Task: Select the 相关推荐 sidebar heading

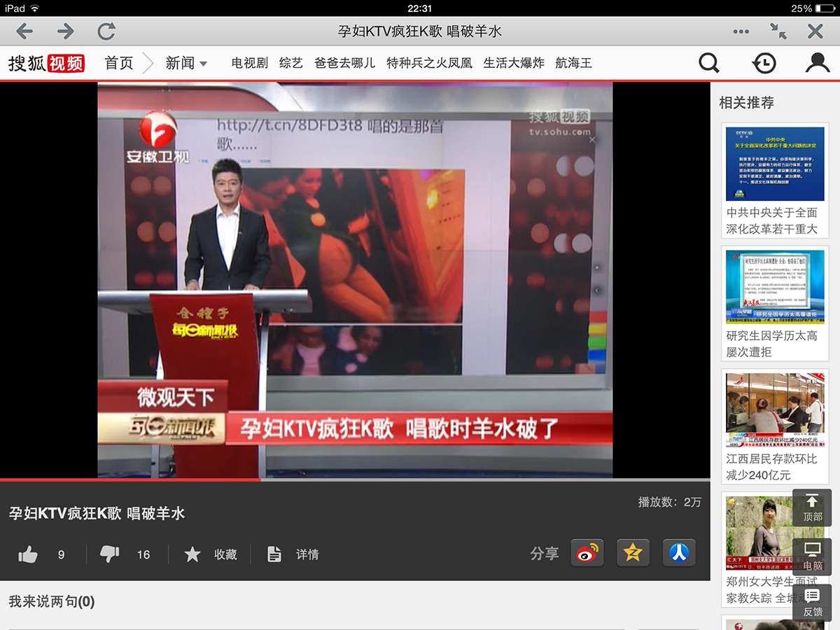Action: click(747, 103)
